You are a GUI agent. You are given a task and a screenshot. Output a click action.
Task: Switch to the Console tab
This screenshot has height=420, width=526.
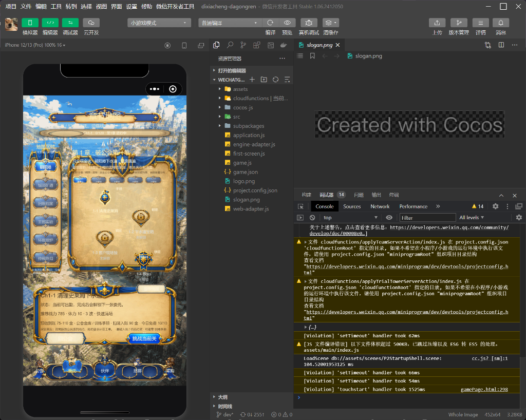pyautogui.click(x=325, y=206)
